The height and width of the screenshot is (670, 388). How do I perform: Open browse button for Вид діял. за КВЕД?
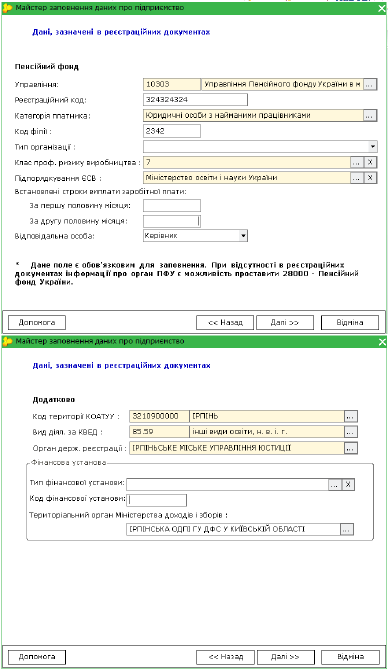click(x=351, y=432)
